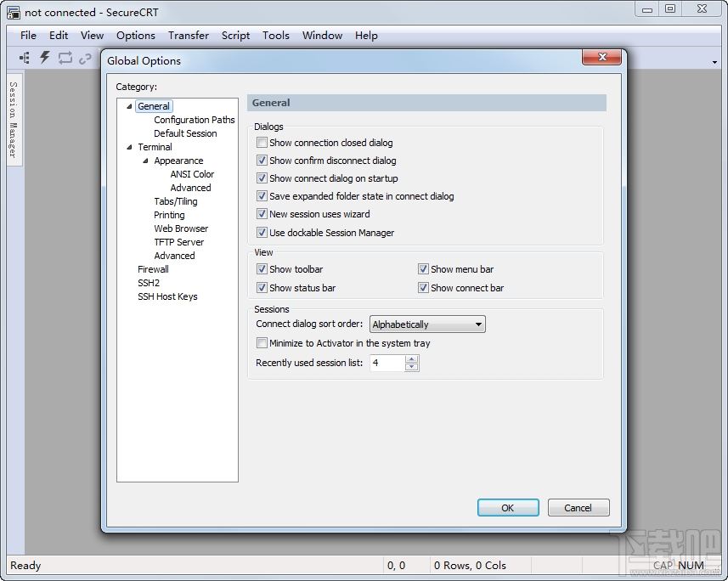This screenshot has width=728, height=581.
Task: Open the toolbar overflow arrow
Action: (x=714, y=62)
